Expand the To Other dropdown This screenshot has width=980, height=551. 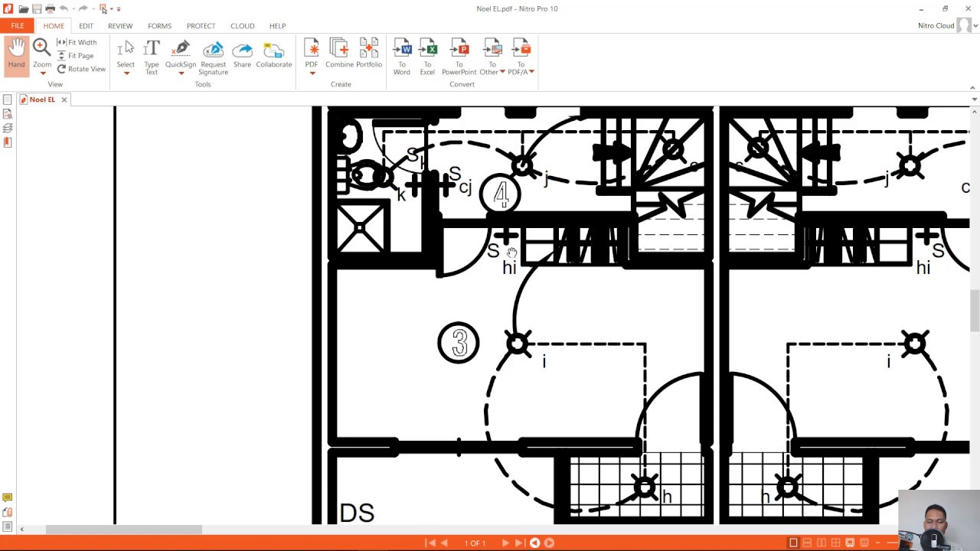coord(502,72)
